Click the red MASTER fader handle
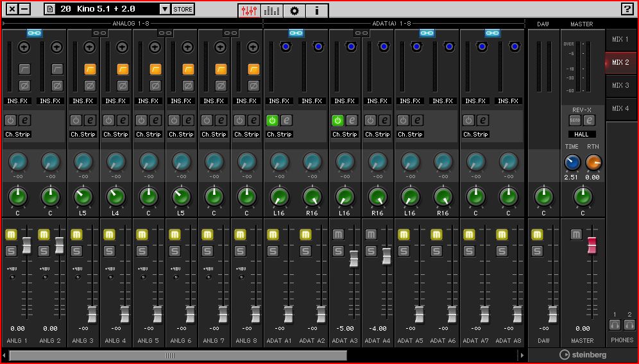639x364 pixels. pyautogui.click(x=592, y=245)
